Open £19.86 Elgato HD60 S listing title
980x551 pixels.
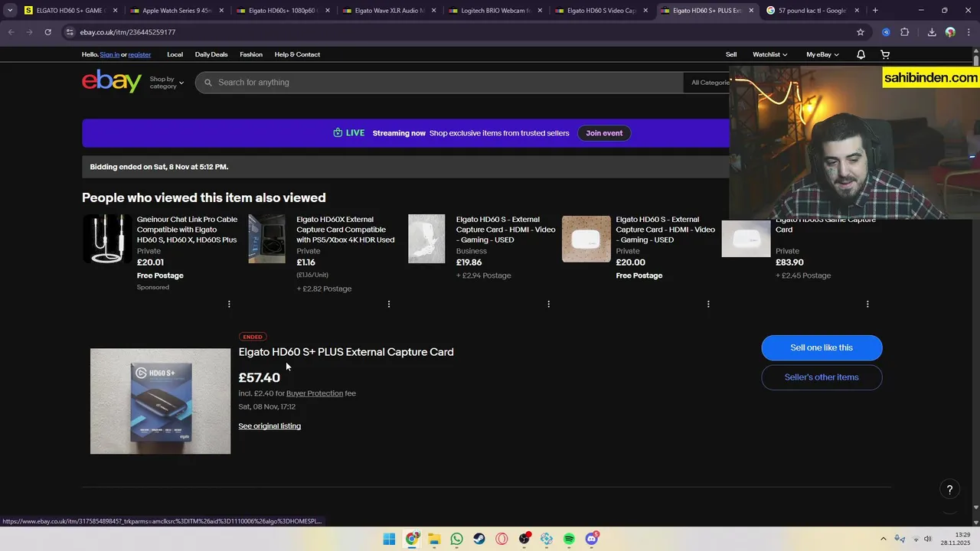[x=505, y=230]
